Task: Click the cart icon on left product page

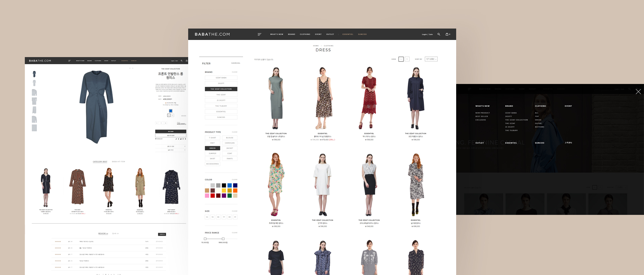Action: 186,61
